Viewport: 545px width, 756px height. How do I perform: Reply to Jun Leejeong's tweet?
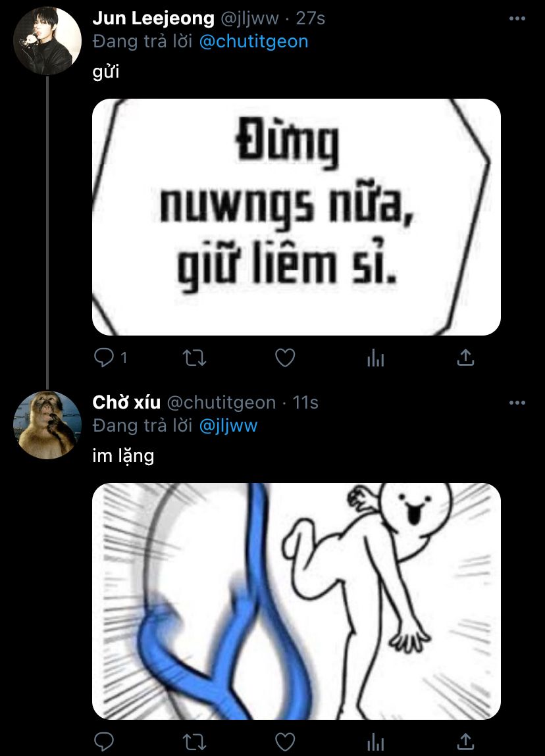click(105, 357)
